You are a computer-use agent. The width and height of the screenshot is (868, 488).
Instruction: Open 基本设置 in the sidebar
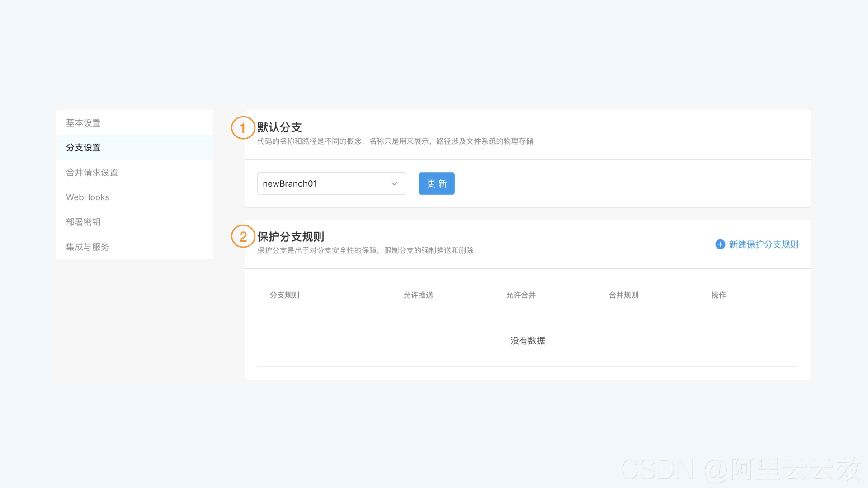tap(83, 123)
